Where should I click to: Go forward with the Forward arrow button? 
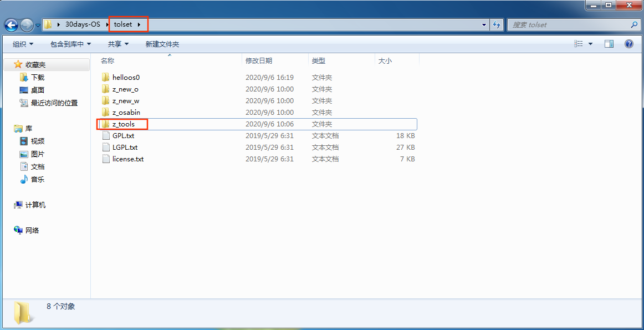pos(27,24)
